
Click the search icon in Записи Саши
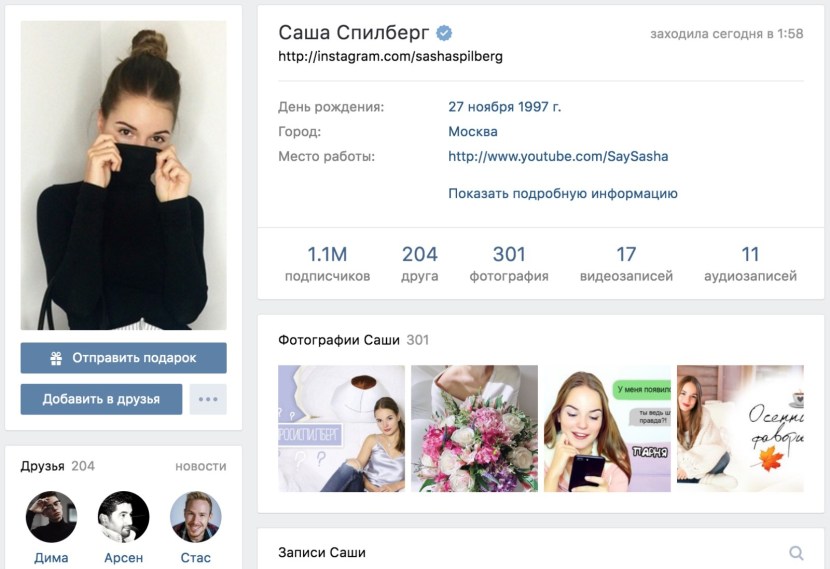(796, 553)
